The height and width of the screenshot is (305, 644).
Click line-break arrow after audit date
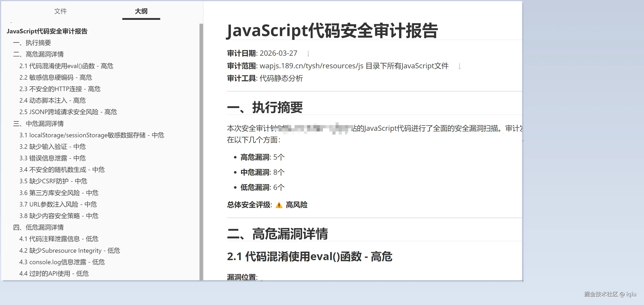coord(308,53)
